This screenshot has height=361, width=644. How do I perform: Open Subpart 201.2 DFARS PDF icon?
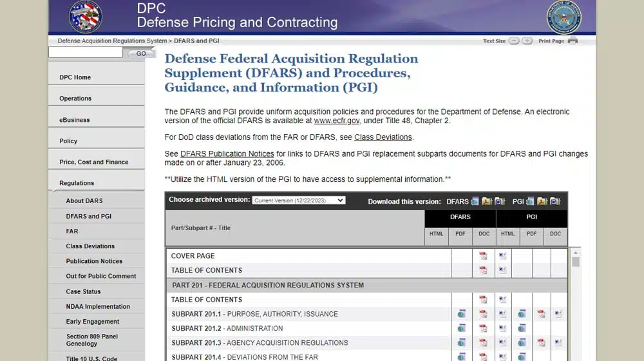tap(483, 328)
